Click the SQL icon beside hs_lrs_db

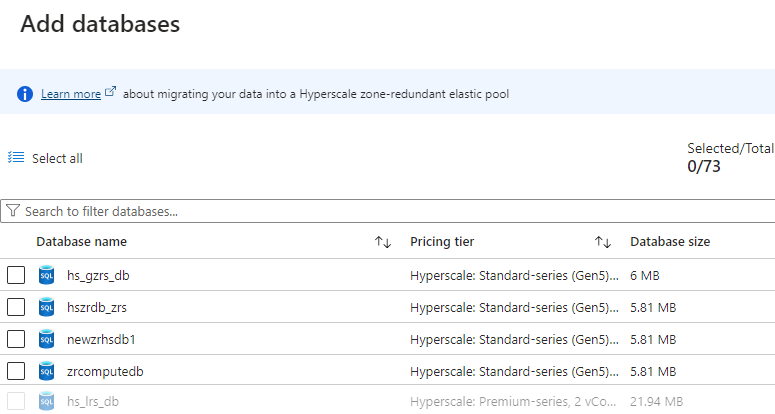46,402
